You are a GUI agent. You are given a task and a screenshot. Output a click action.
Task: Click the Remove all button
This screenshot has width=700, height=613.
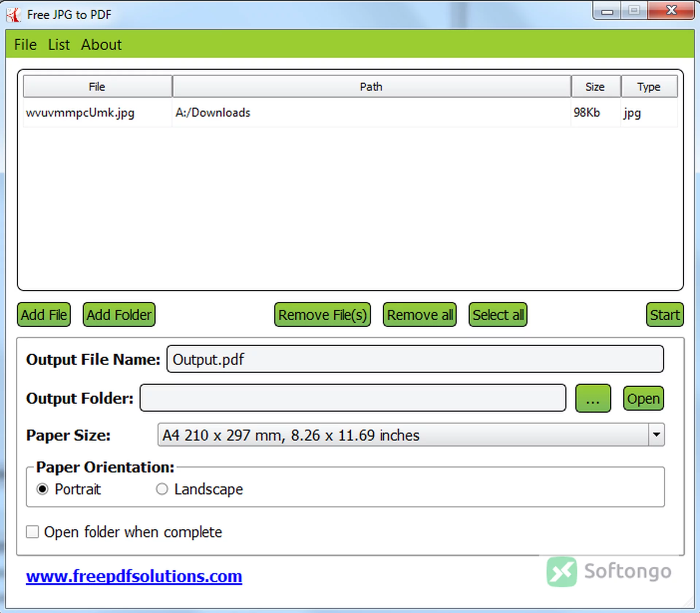(420, 315)
